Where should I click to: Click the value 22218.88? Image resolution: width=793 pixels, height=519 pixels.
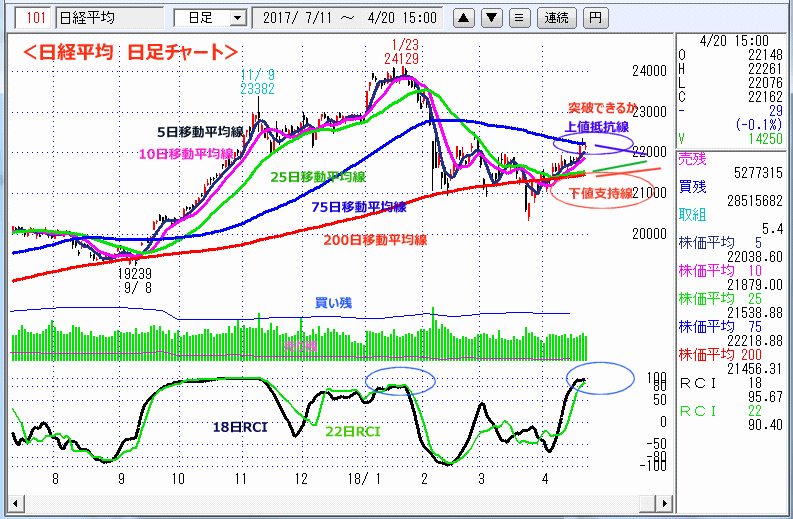pyautogui.click(x=755, y=340)
